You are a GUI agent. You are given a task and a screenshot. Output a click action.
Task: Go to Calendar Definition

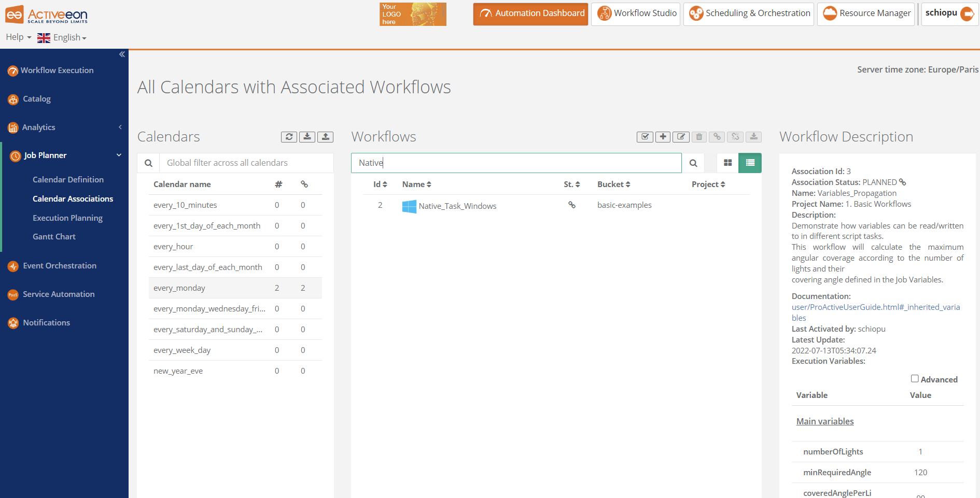(x=68, y=180)
